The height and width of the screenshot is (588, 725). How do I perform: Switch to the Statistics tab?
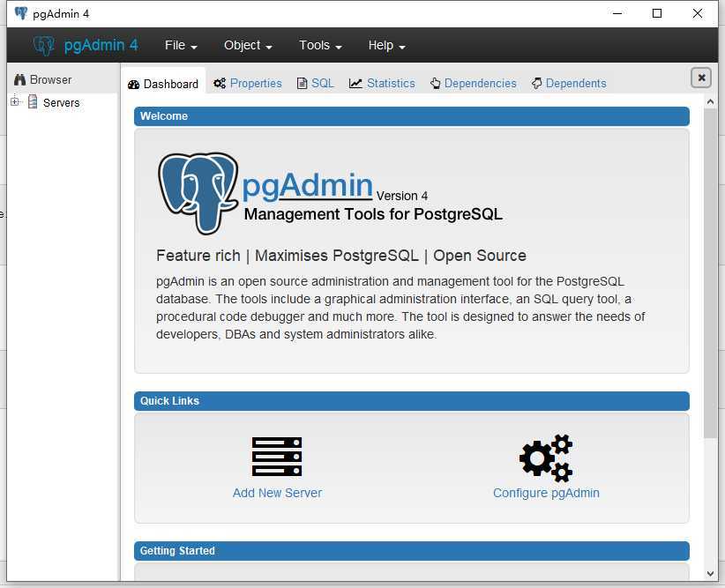coord(382,83)
